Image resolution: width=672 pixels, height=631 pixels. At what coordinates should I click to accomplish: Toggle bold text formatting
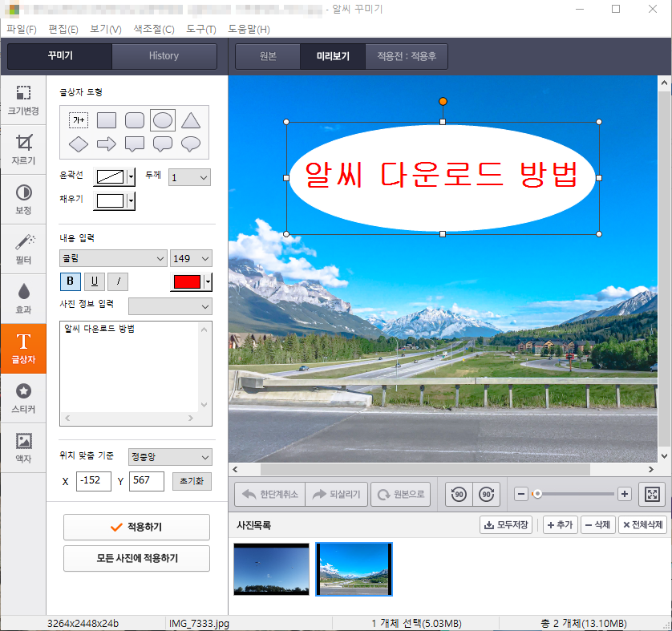71,281
